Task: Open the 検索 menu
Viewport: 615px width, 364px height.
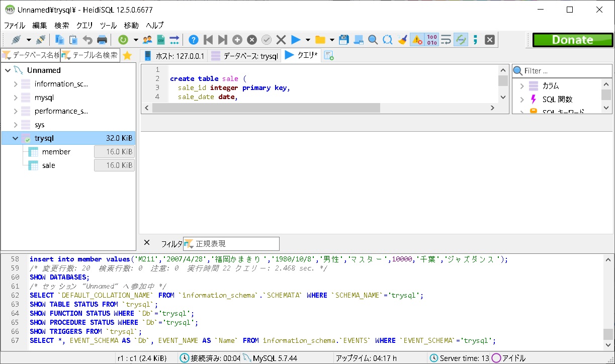Action: (62, 25)
